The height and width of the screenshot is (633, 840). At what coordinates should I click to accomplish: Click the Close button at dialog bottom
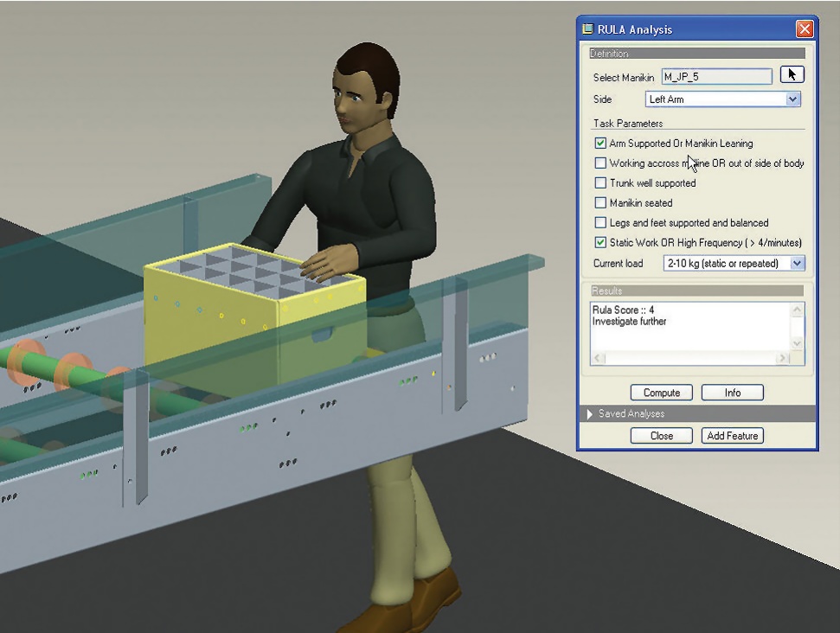click(662, 436)
